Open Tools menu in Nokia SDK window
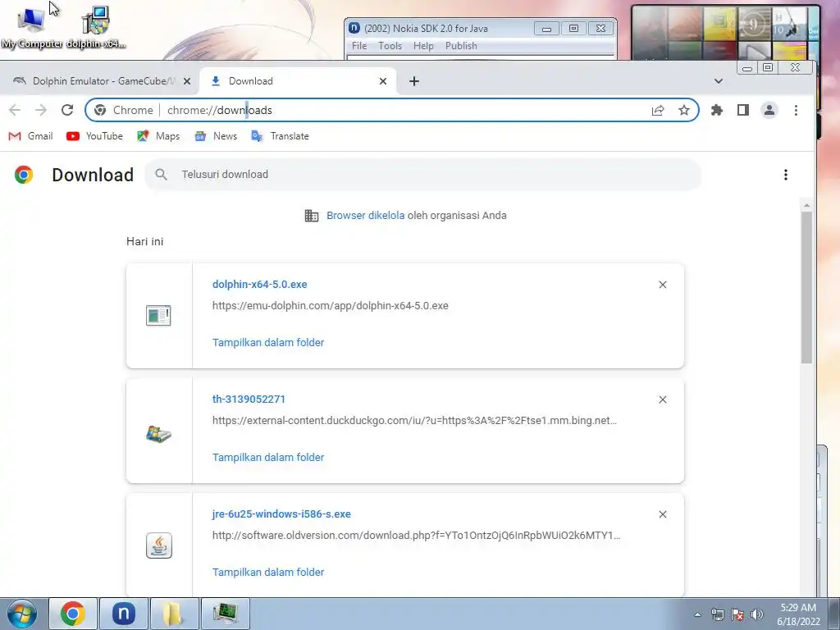The width and height of the screenshot is (840, 630). (390, 46)
